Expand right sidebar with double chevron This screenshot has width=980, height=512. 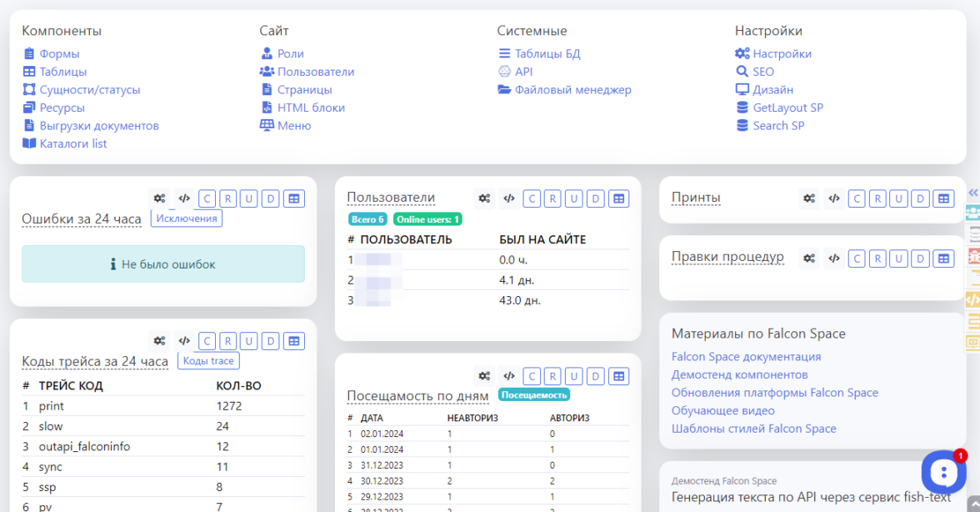pos(972,193)
